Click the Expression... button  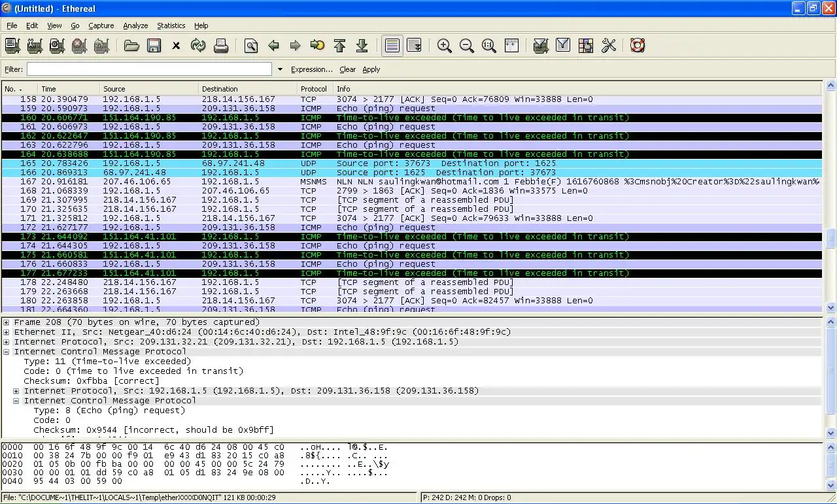coord(311,69)
